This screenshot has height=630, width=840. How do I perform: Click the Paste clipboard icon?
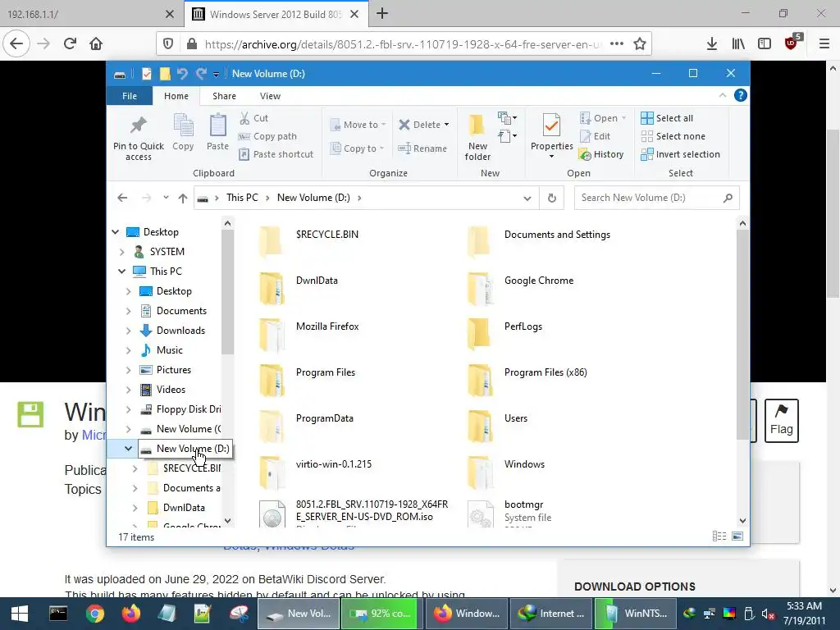point(217,126)
